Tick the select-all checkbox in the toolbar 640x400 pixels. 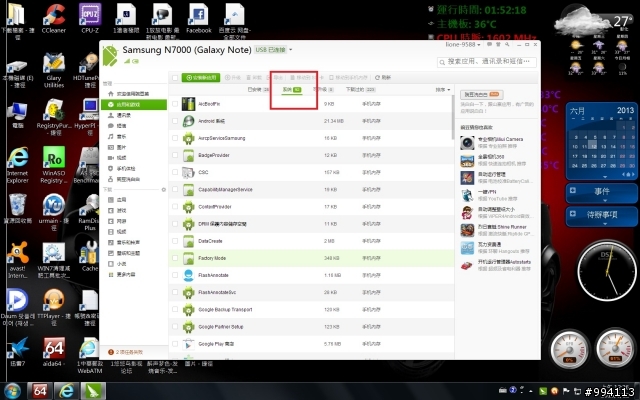point(175,78)
